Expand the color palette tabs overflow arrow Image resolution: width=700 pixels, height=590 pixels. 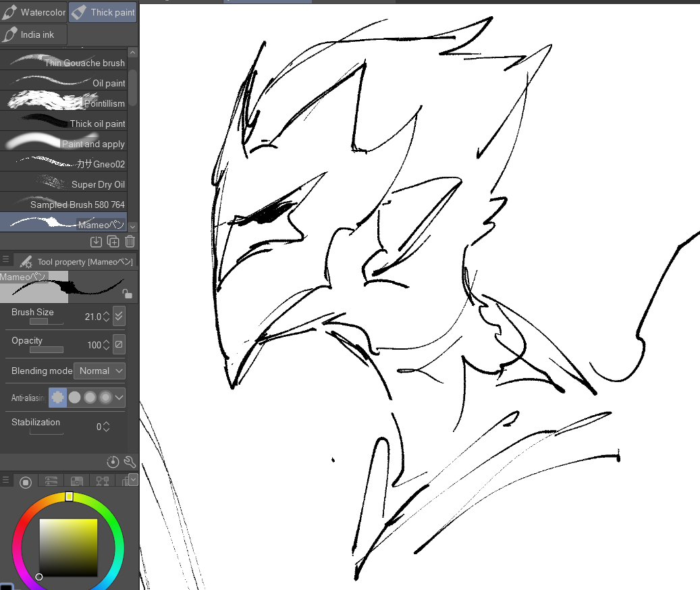tap(133, 479)
